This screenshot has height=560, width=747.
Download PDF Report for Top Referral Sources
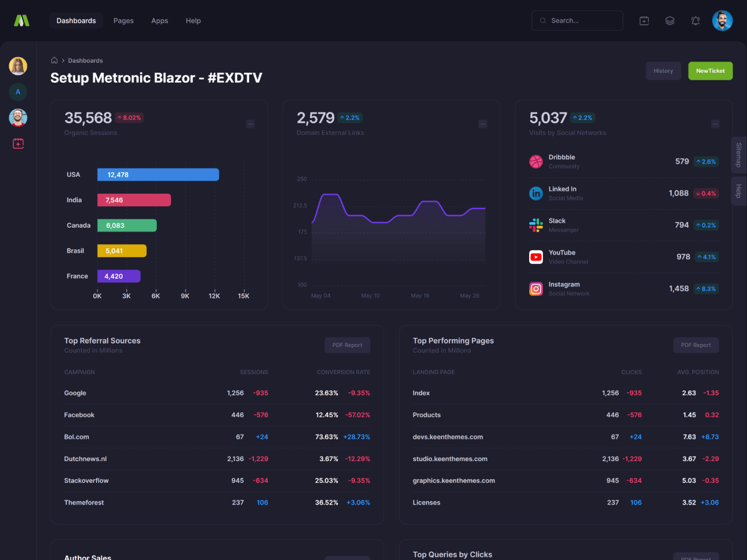point(347,345)
